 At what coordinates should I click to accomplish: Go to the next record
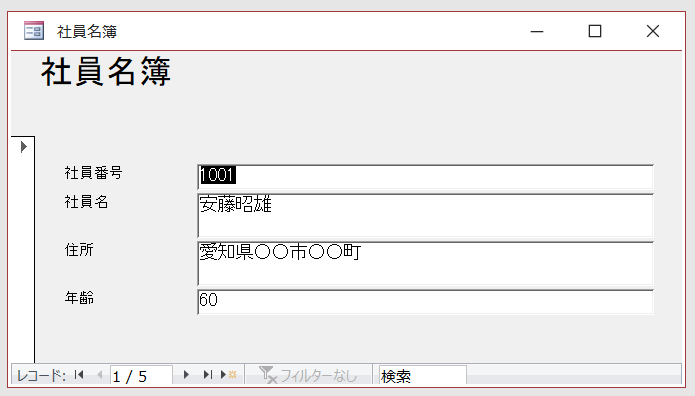tap(186, 375)
